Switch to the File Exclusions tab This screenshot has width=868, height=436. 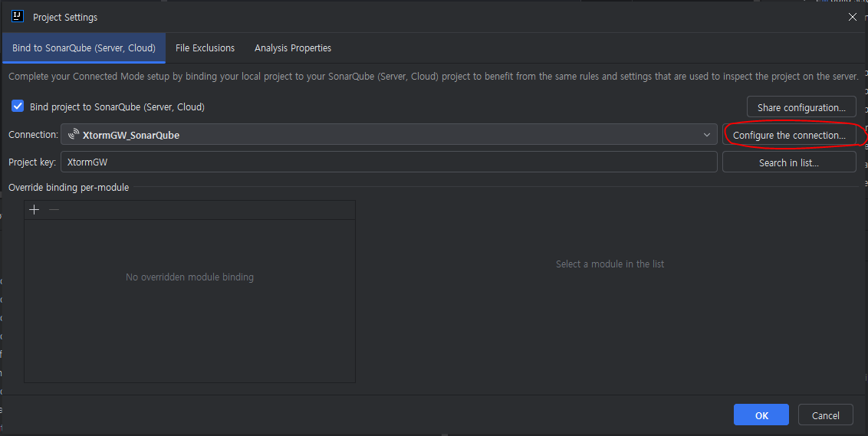(205, 48)
